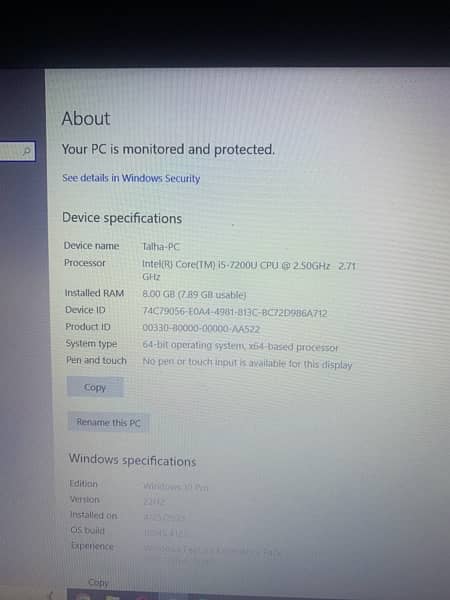Click the Device specifications heading

tap(122, 218)
